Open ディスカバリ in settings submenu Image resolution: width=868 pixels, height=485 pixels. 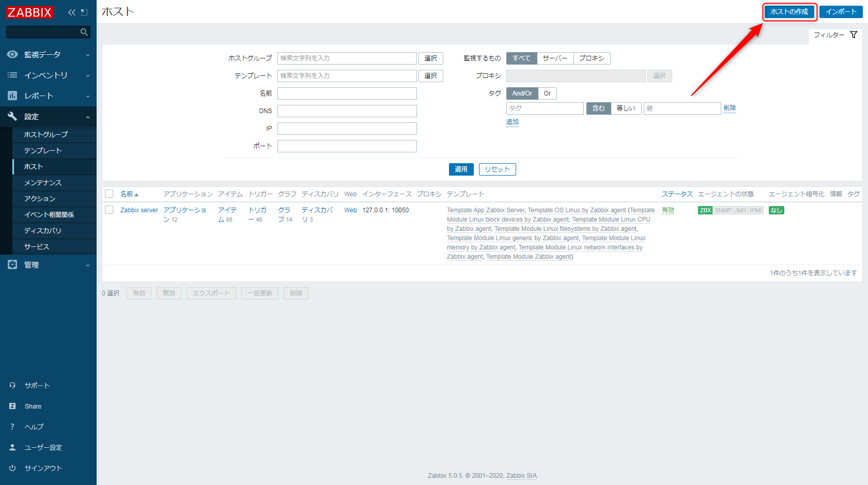pos(54,230)
